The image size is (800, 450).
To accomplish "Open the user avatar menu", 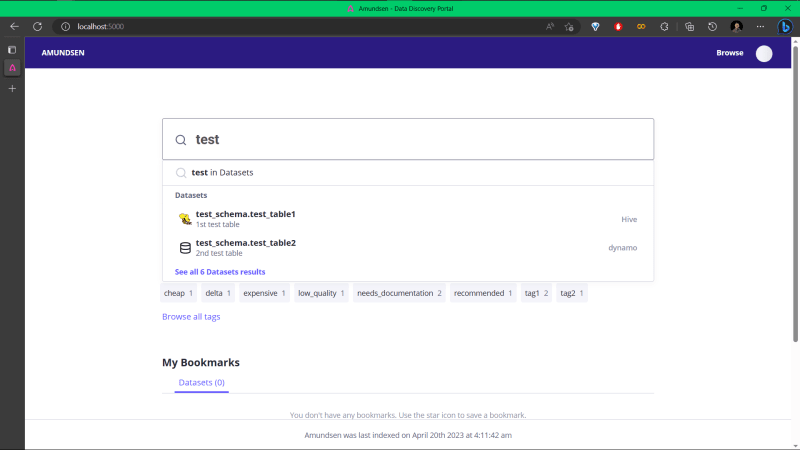I will [764, 53].
